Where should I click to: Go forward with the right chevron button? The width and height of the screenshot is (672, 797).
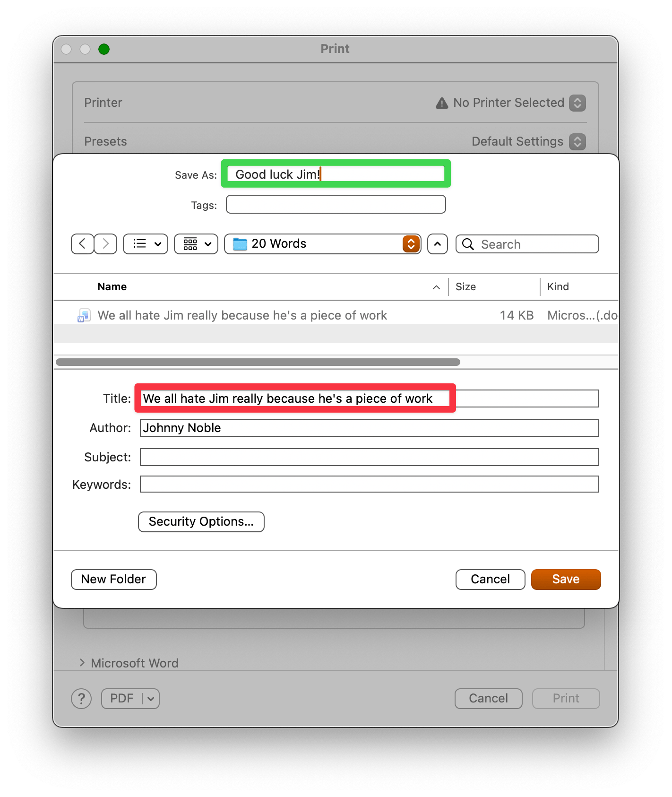[x=105, y=244]
